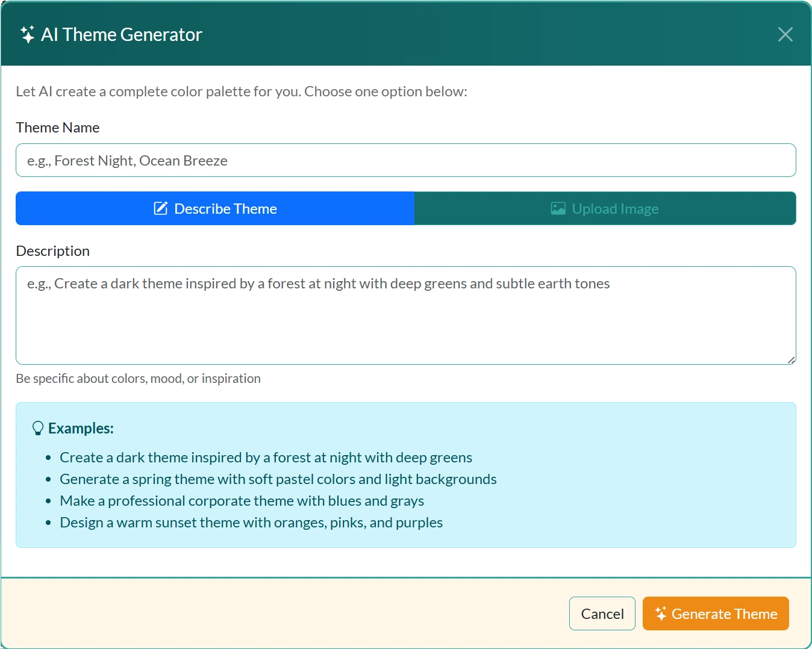
Task: Select the spring pastel theme example bullet
Action: pos(278,479)
